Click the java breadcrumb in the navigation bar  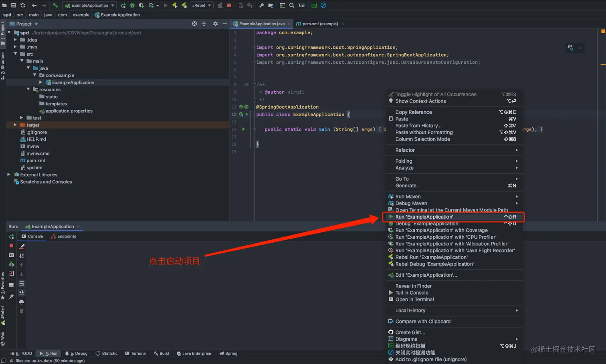point(48,15)
